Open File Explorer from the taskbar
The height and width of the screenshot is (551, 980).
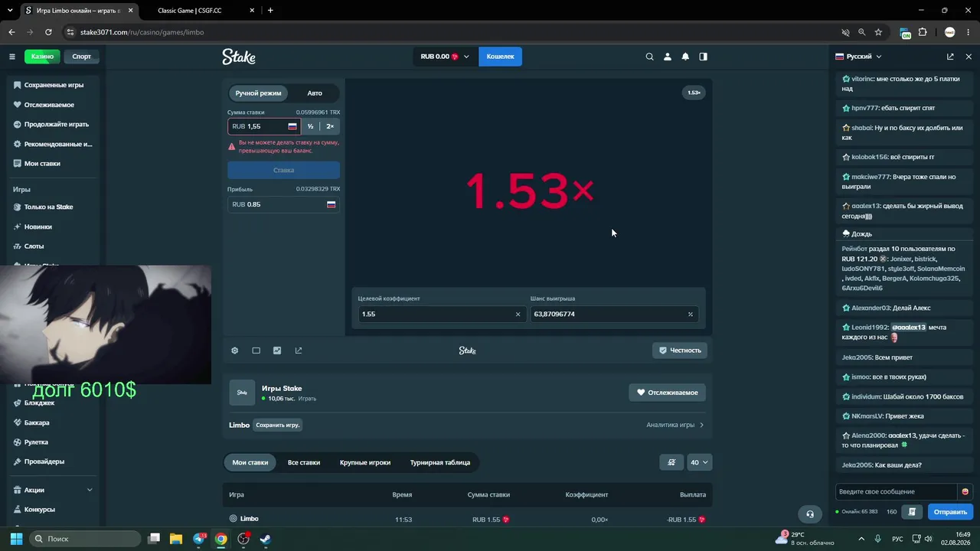tap(176, 539)
